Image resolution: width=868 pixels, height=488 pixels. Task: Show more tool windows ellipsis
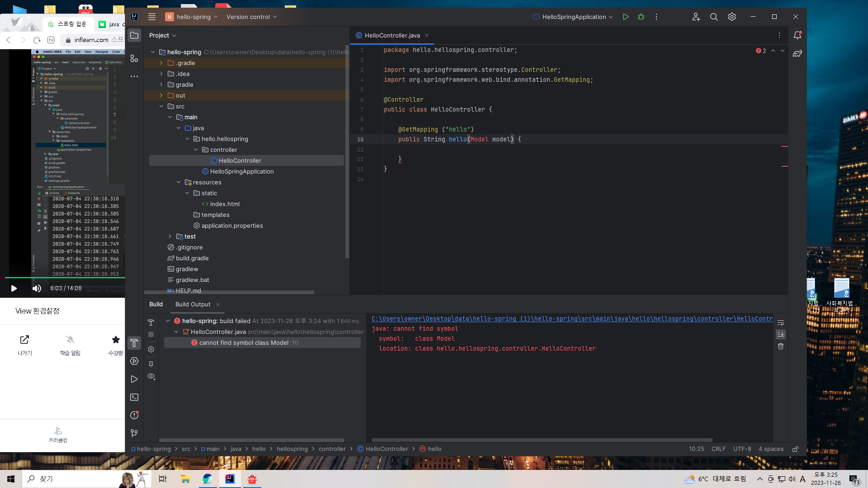click(134, 76)
